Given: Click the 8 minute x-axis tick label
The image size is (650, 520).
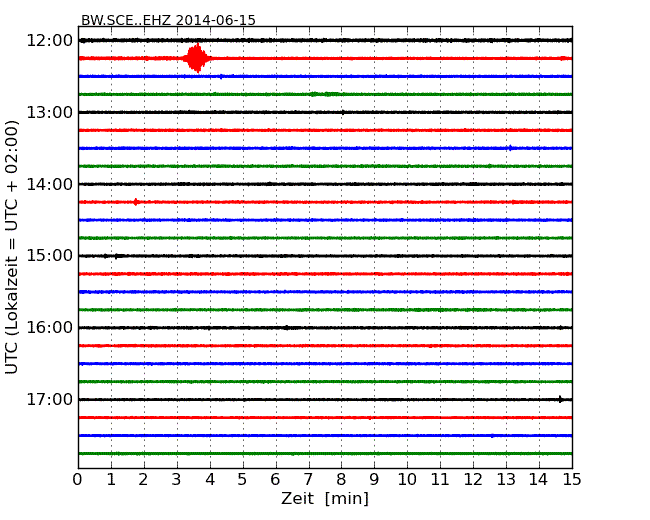Looking at the screenshot, I should click(341, 480).
